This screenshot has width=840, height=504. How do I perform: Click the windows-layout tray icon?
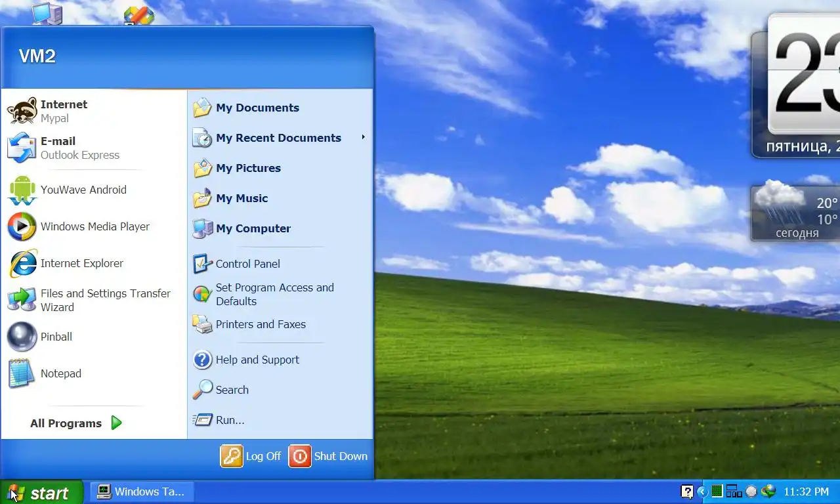[x=734, y=491]
